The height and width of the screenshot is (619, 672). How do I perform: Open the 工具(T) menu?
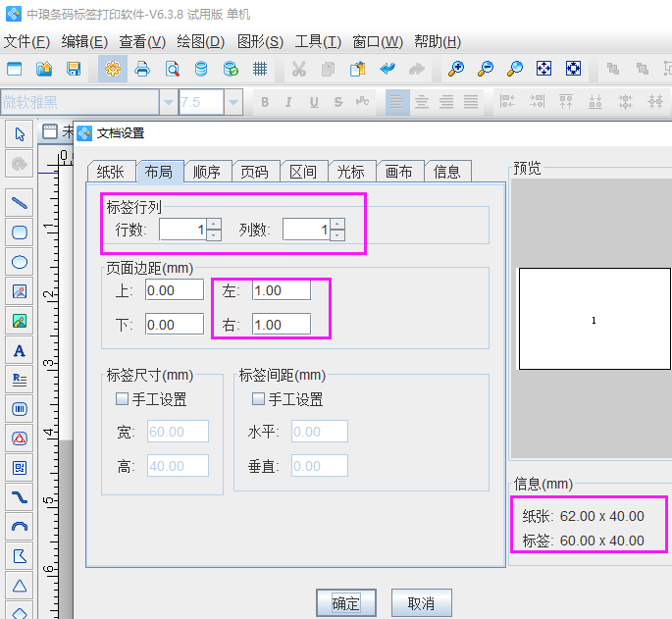tap(318, 41)
